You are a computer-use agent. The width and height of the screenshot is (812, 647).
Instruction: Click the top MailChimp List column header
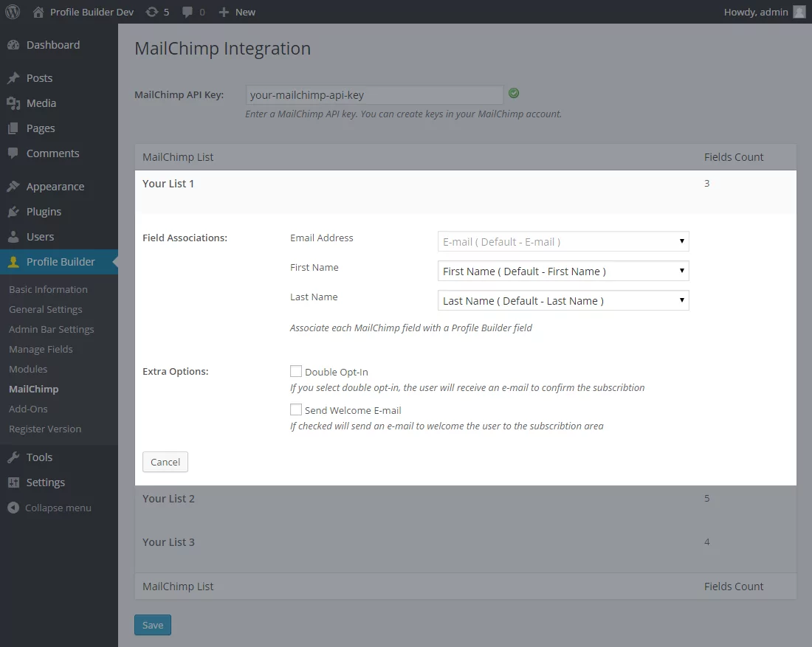click(x=178, y=157)
